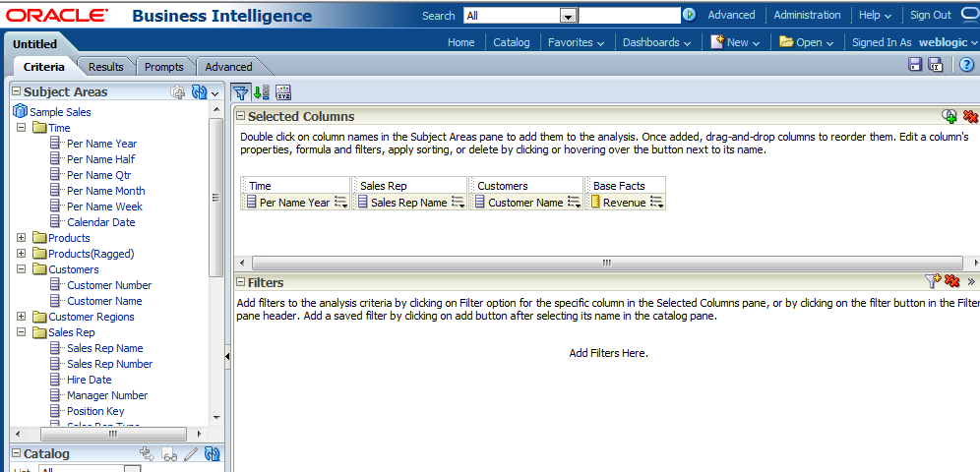Click the Save As disk icon
Image resolution: width=980 pixels, height=472 pixels.
click(936, 64)
